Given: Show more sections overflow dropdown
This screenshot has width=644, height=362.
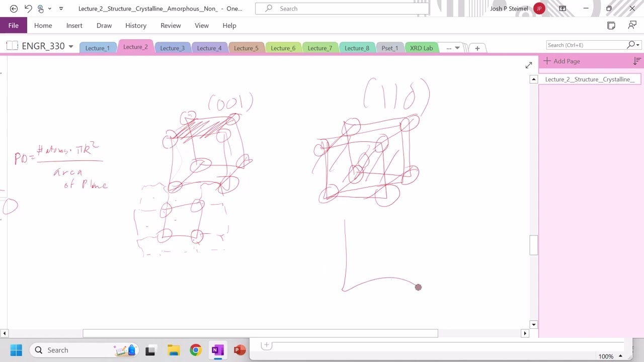Looking at the screenshot, I should (x=453, y=48).
